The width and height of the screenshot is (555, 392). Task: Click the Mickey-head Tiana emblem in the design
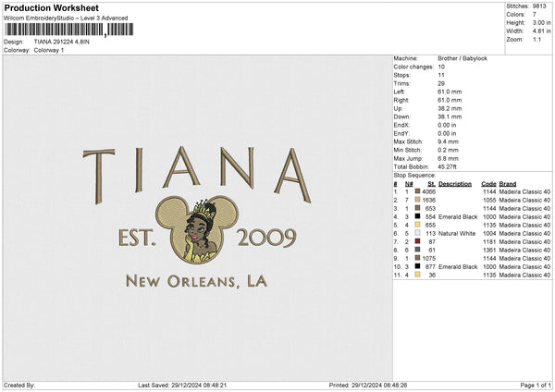point(196,229)
